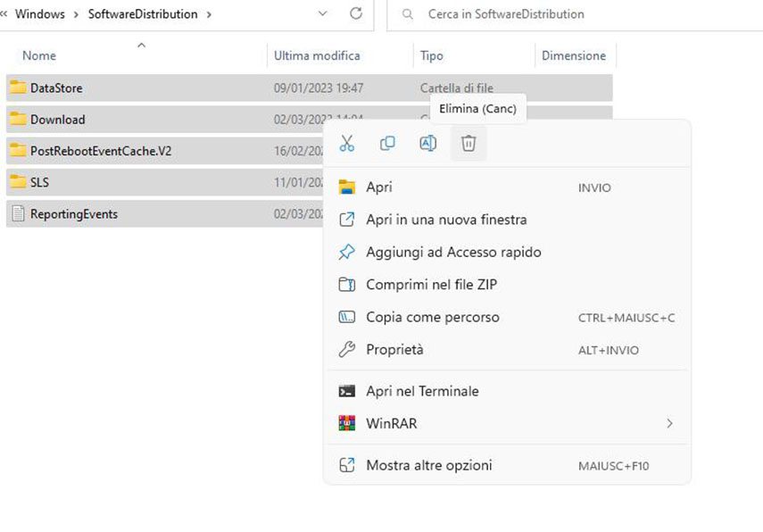
Task: Select the Cut icon in the context menu
Action: pos(347,143)
